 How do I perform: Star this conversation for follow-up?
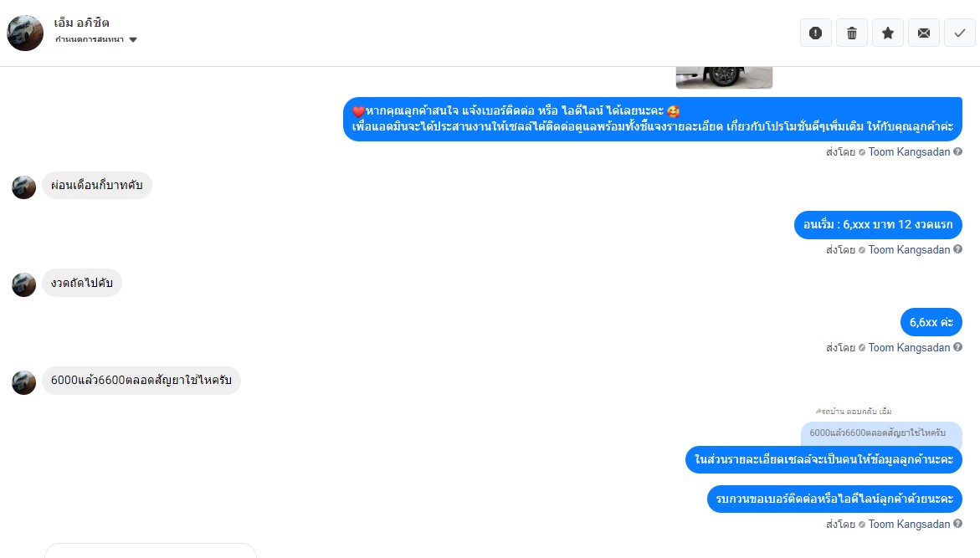(887, 33)
